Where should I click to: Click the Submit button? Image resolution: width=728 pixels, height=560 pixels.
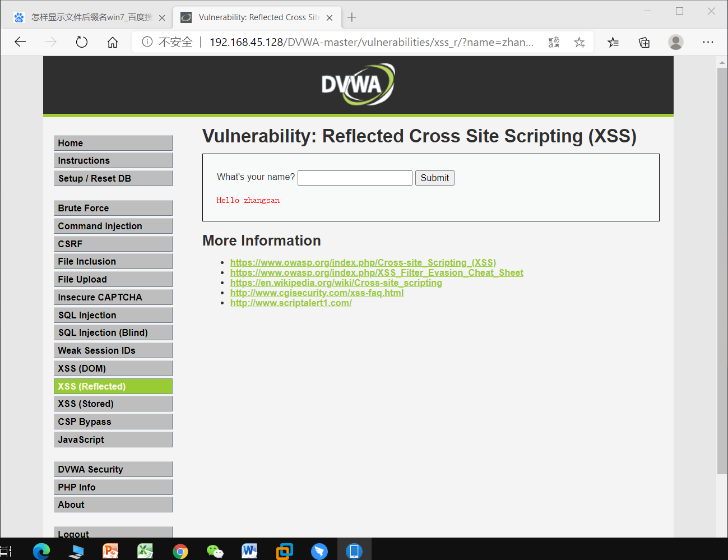(435, 178)
